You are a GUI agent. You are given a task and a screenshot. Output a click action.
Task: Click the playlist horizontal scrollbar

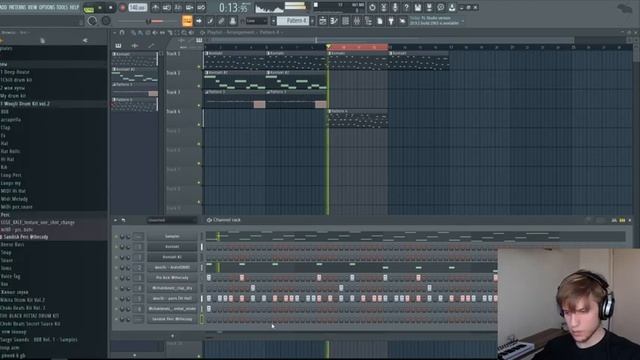393,40
